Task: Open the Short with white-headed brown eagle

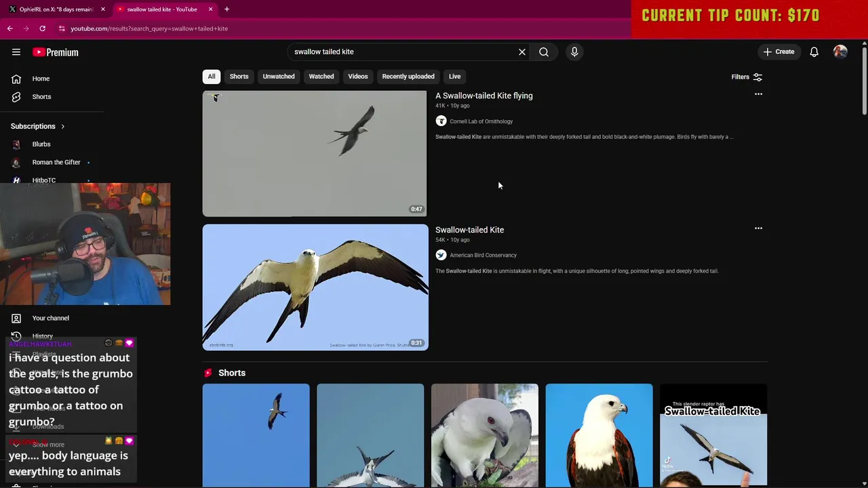Action: tap(599, 435)
